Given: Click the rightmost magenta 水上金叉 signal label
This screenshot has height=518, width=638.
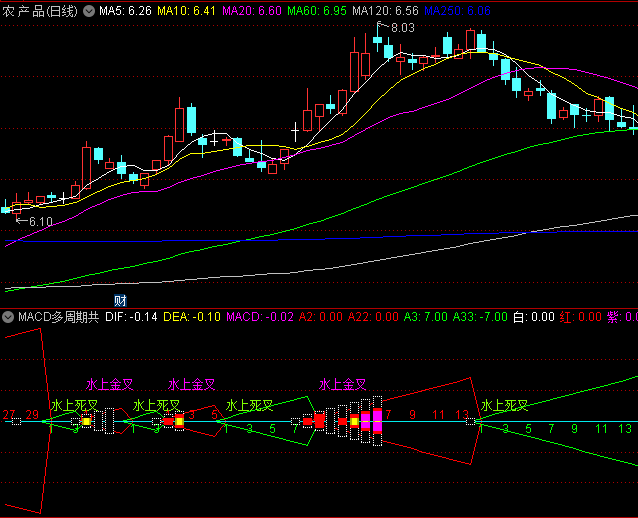Looking at the screenshot, I should point(343,384).
